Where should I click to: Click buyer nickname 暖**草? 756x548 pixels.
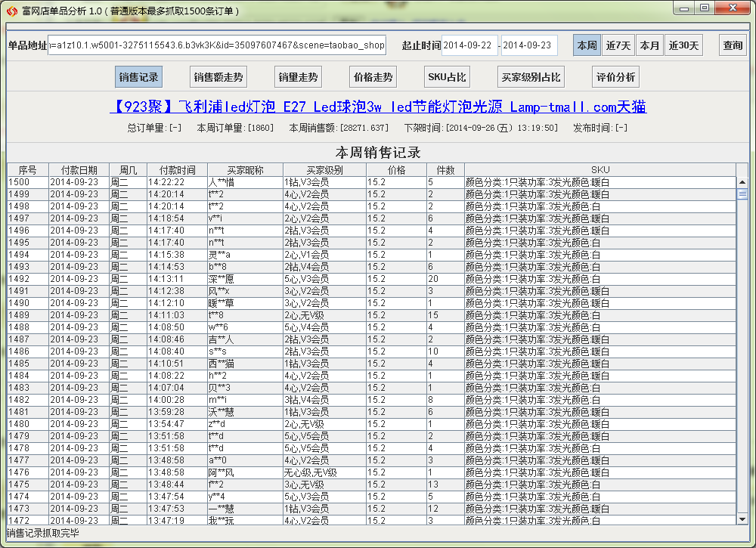point(245,302)
